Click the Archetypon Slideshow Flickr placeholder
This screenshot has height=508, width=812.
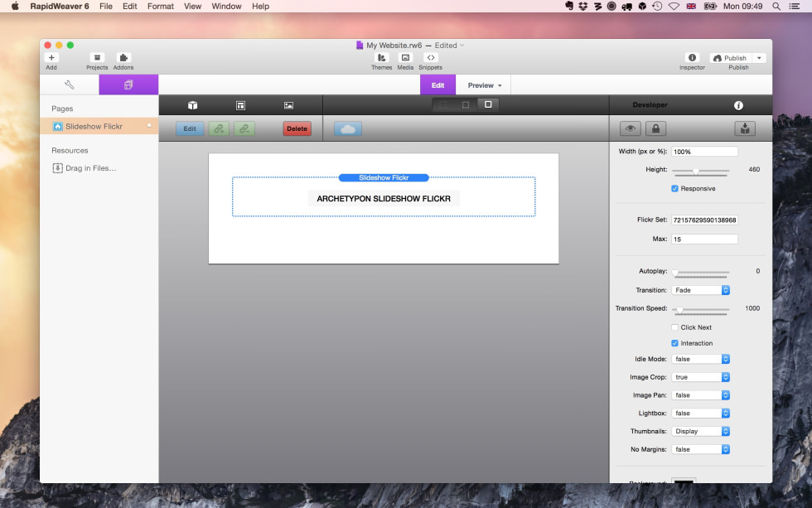(384, 199)
